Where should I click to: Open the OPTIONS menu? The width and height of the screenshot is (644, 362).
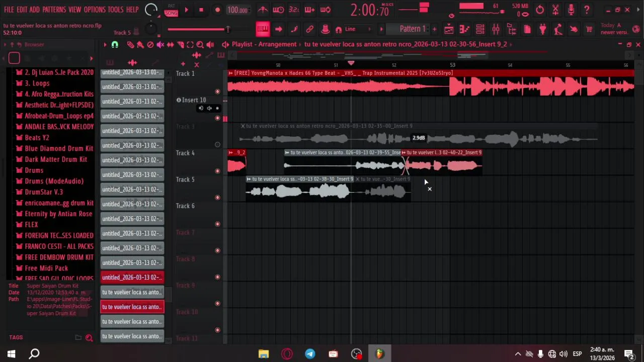click(x=95, y=10)
